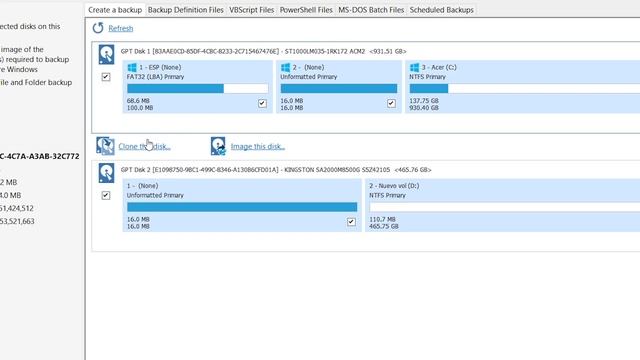Uncheck Disk 1 partition 2 Unformatted checkbox

(391, 103)
